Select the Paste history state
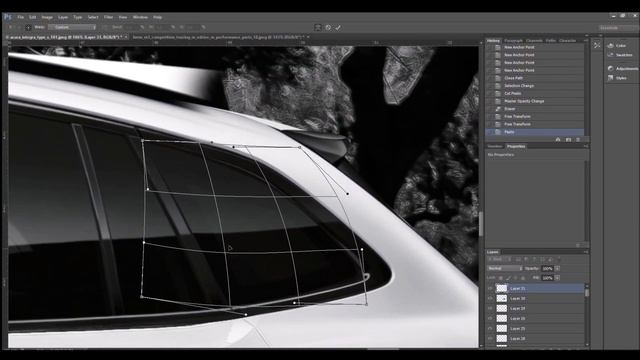Viewport: 640px width, 360px height. (x=535, y=132)
